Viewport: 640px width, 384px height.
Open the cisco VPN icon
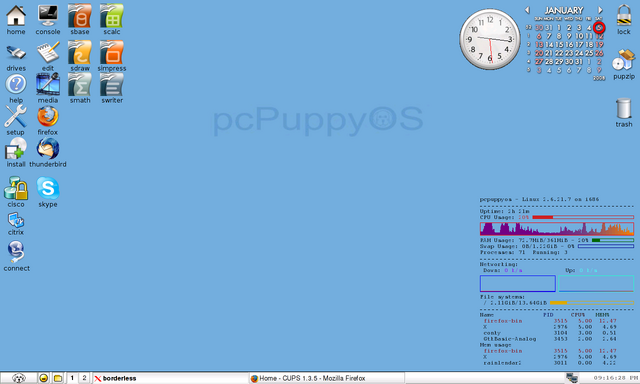[x=16, y=188]
